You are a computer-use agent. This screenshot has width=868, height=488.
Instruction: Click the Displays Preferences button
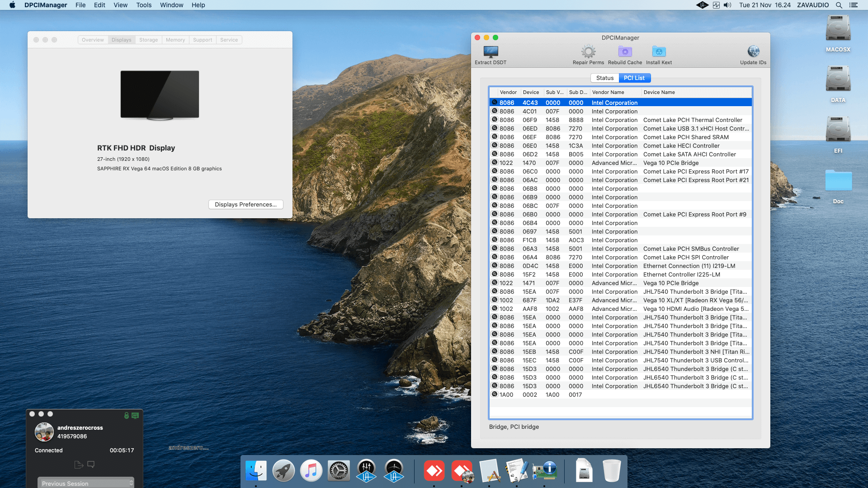[246, 204]
